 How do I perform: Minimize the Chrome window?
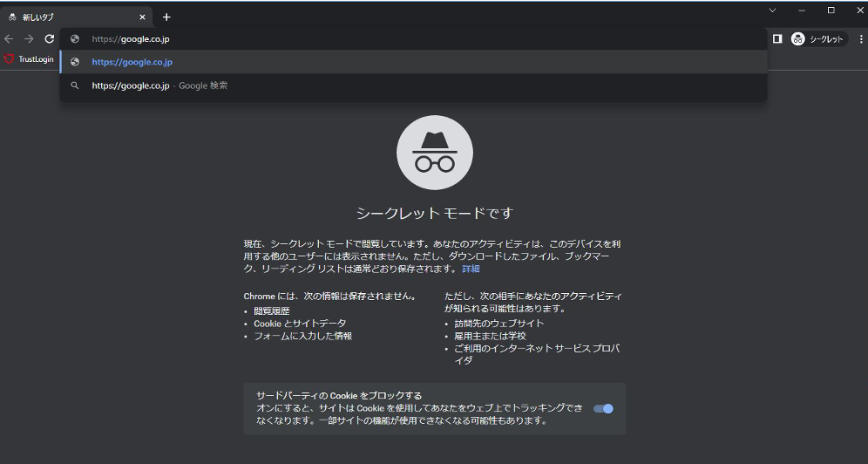click(802, 10)
